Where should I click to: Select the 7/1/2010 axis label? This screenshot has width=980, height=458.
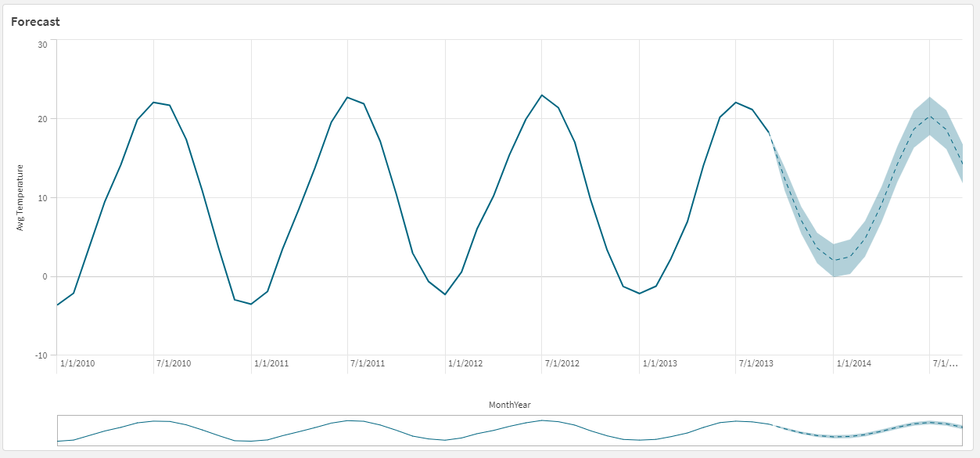pyautogui.click(x=174, y=363)
